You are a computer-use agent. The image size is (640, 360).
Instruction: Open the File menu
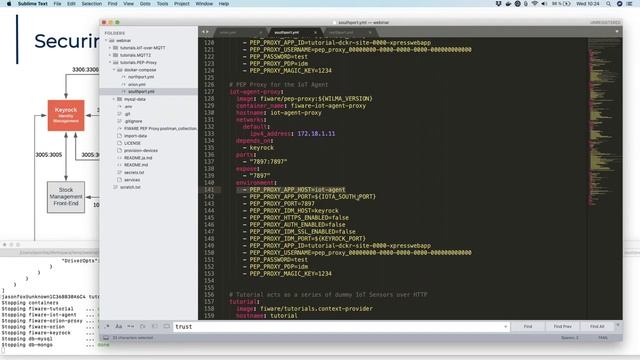[57, 4]
